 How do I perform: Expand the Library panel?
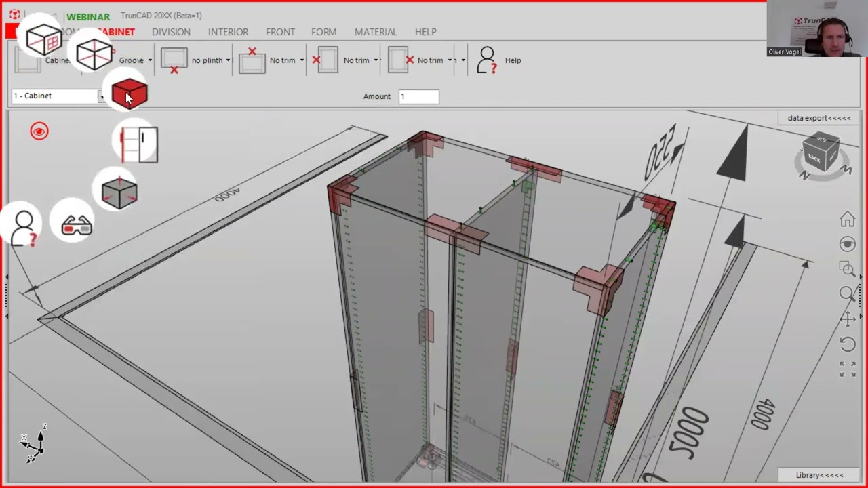819,475
